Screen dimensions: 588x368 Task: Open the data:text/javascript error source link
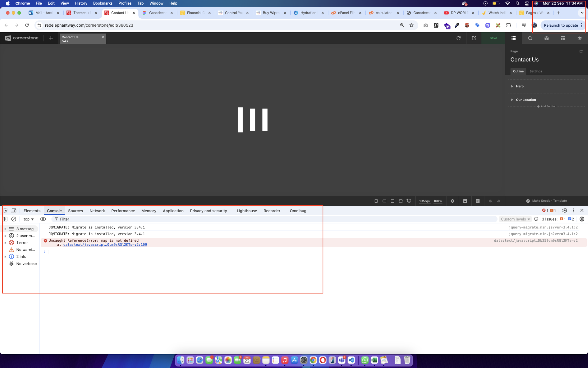tap(105, 245)
